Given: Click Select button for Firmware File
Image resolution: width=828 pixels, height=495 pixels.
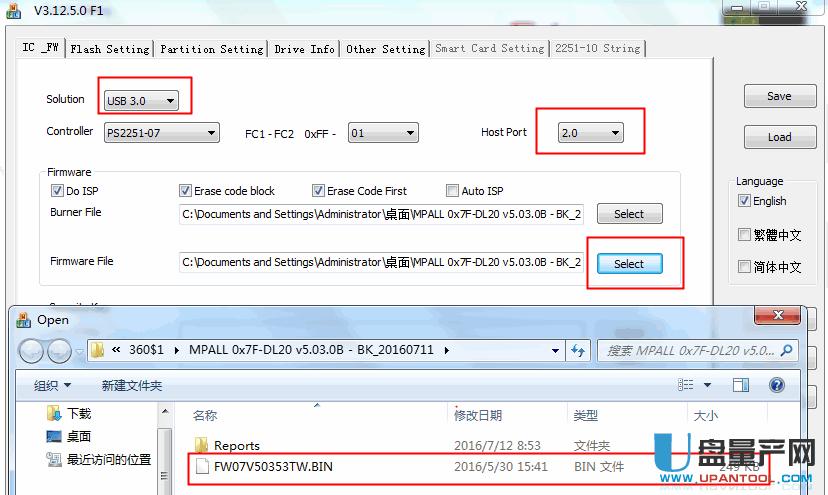Looking at the screenshot, I should coord(629,263).
